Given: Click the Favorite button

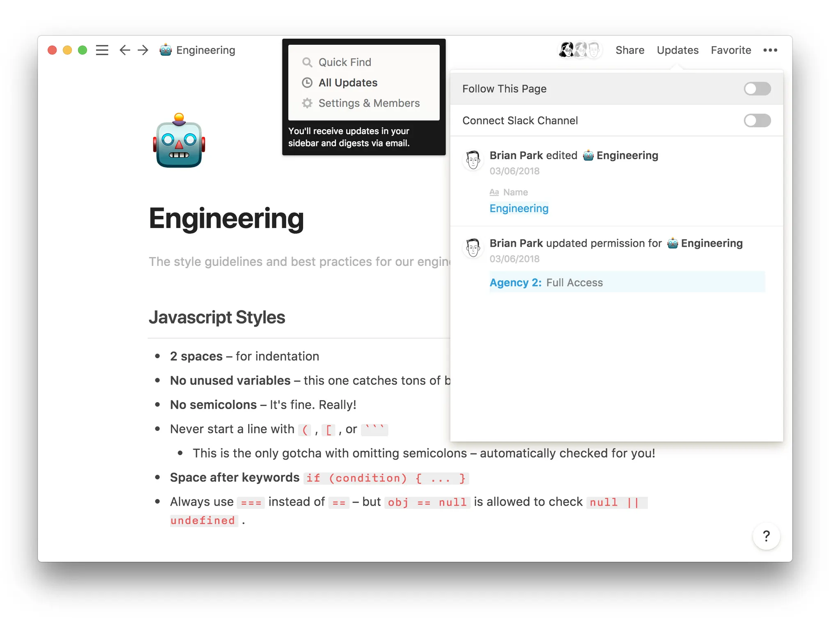Looking at the screenshot, I should 730,50.
